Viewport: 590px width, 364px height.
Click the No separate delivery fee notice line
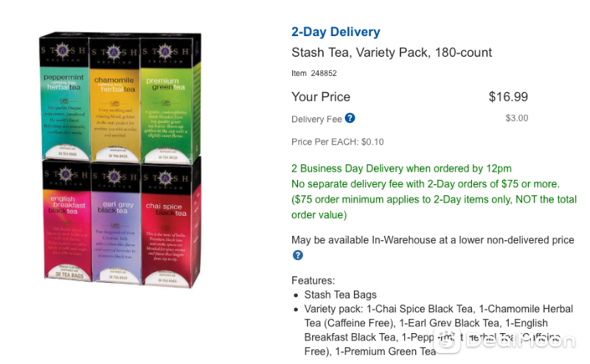pyautogui.click(x=426, y=184)
